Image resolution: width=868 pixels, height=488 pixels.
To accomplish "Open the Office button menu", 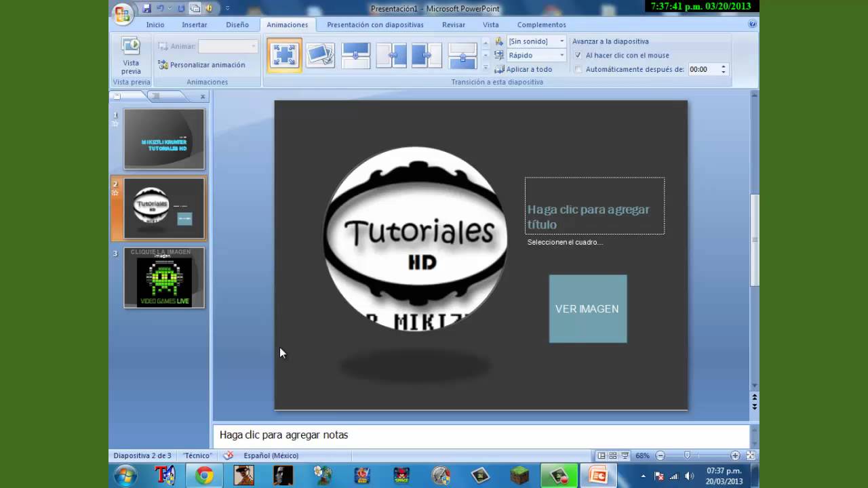I will (x=123, y=14).
